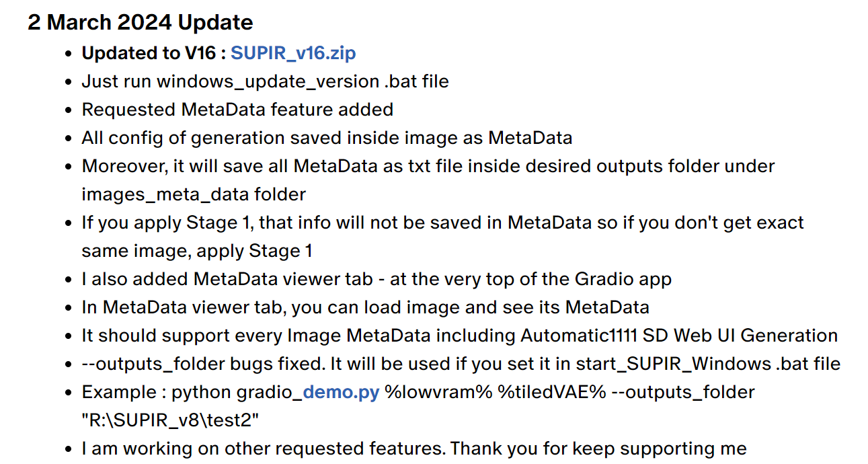Click the "2 March 2024 Update" heading
Screen dimensions: 868x464
(141, 22)
